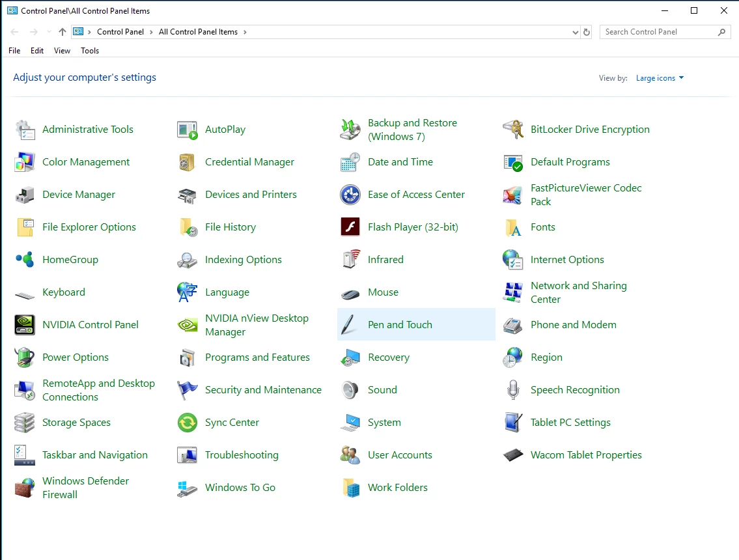Screen dimensions: 739x560
Task: Open the Programs and Features link
Action: tap(257, 357)
